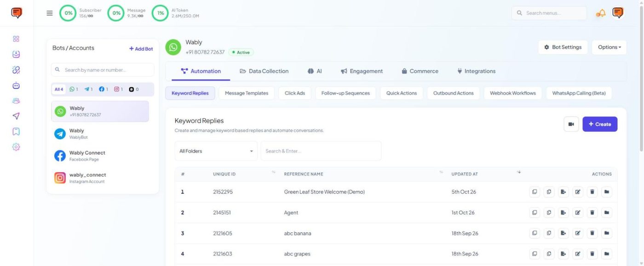Click the AI Token 1% progress ring

[x=160, y=13]
